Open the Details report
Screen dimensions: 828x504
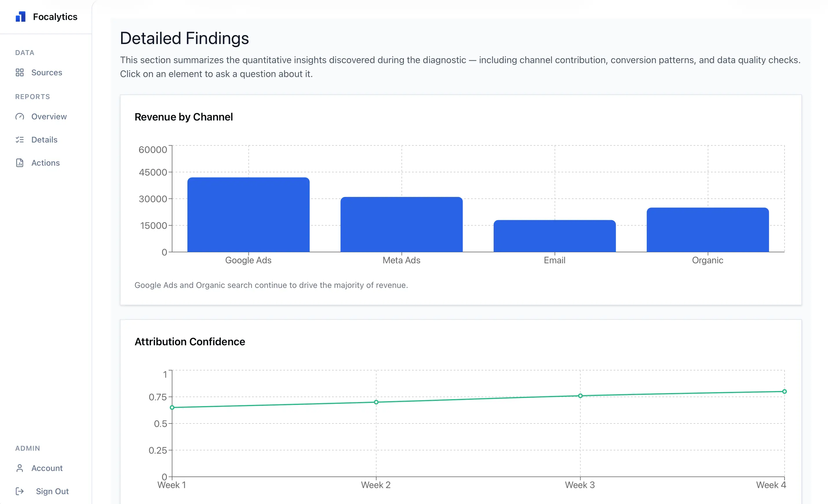coord(44,139)
